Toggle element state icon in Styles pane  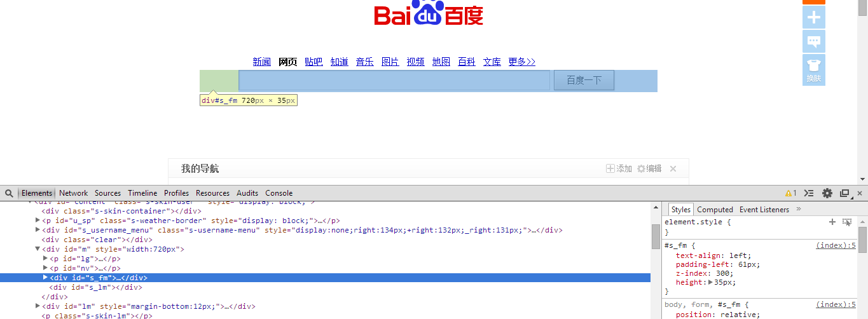(847, 222)
